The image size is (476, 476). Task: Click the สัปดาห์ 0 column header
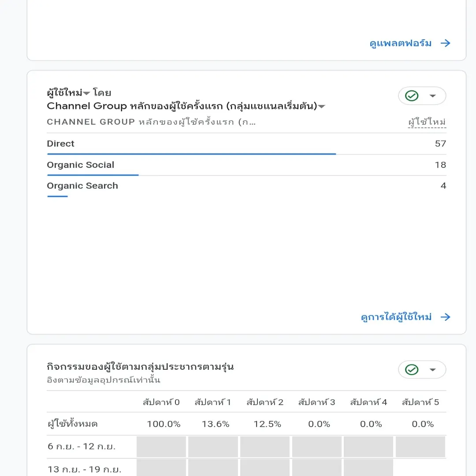[161, 402]
